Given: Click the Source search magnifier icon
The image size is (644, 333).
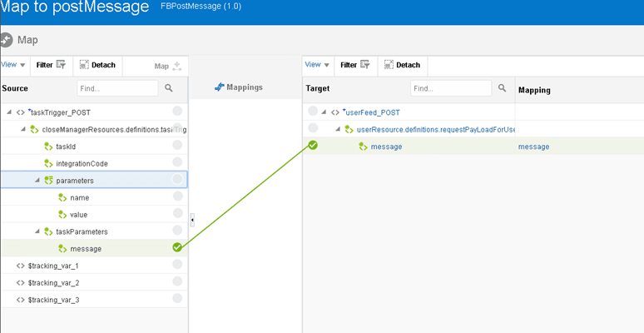Looking at the screenshot, I should pos(169,88).
